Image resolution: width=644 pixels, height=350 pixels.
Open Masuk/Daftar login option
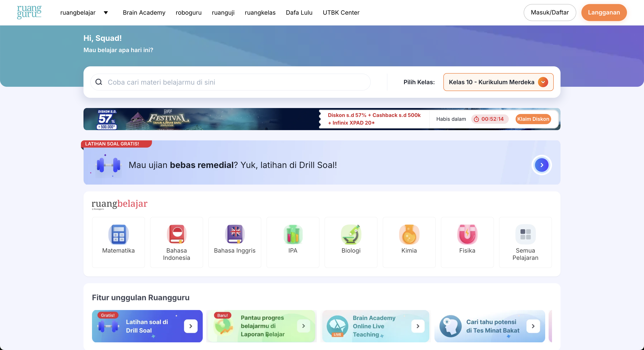point(550,13)
